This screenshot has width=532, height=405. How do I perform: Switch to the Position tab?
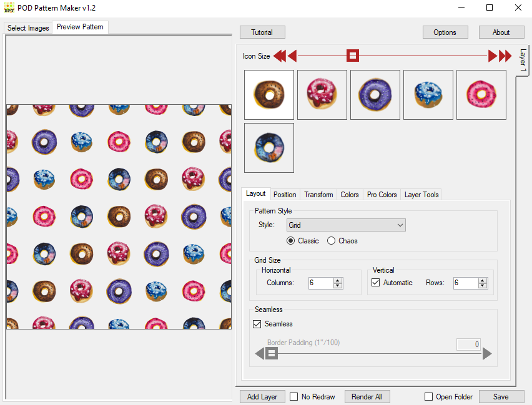285,194
